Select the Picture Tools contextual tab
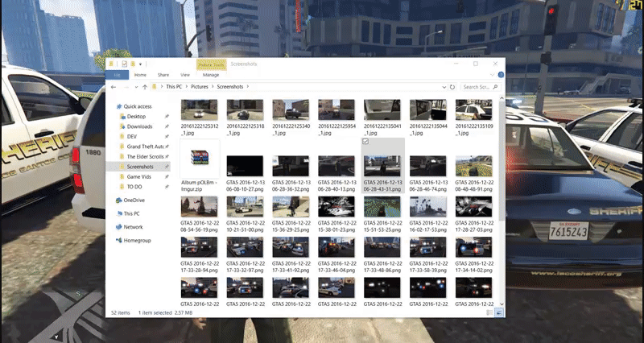The width and height of the screenshot is (644, 343). click(211, 65)
